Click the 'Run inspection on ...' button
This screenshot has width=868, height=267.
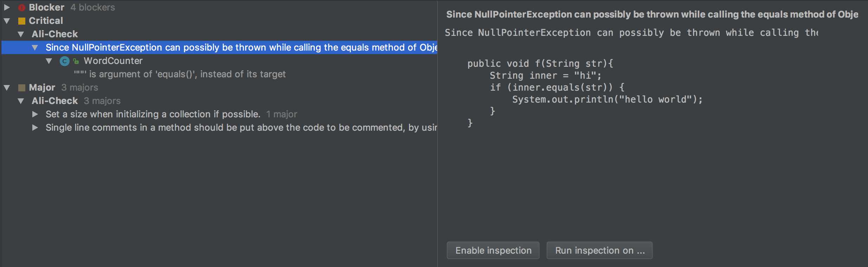[600, 250]
